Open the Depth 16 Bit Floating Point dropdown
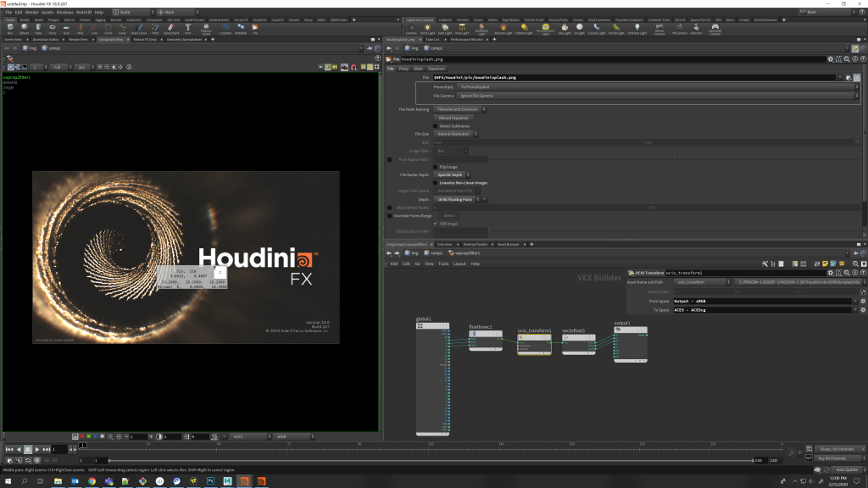The image size is (868, 488). point(457,199)
